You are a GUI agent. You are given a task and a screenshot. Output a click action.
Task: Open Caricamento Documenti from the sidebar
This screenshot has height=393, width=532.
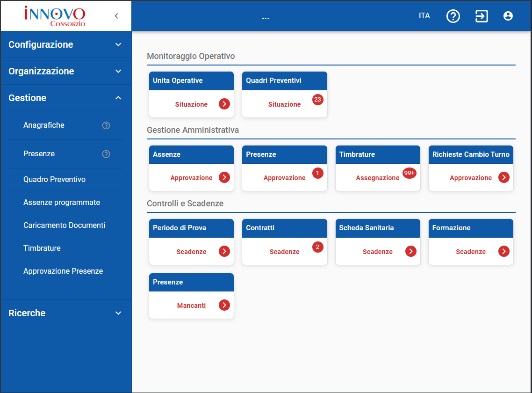click(65, 225)
